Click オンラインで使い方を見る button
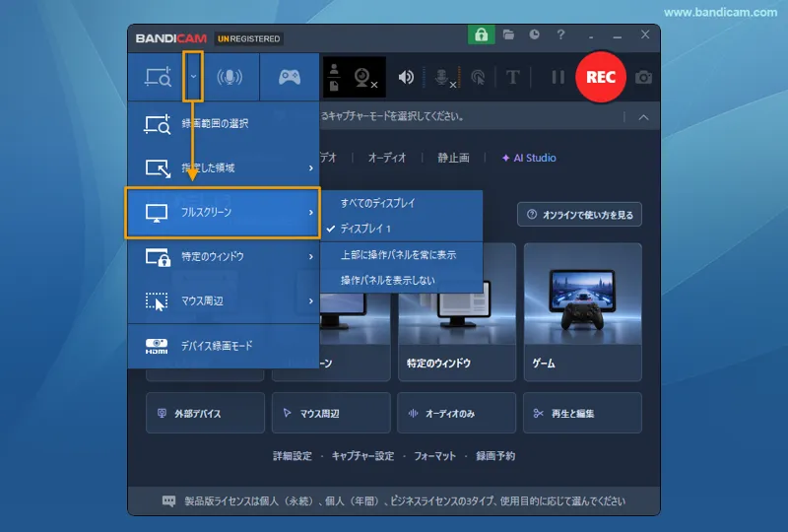788x532 pixels. 579,215
